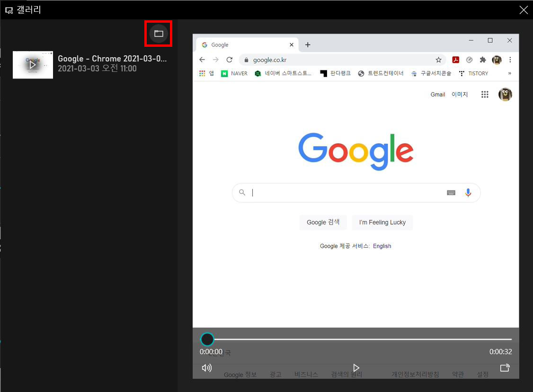Open Chrome three-dot menu

(x=510, y=60)
